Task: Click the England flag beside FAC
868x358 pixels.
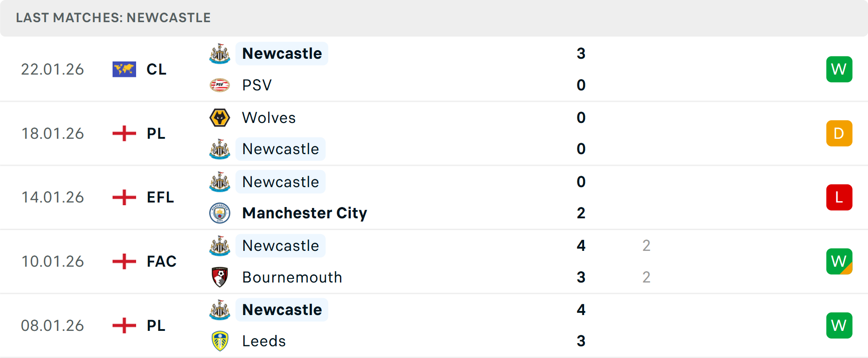Action: click(x=124, y=261)
